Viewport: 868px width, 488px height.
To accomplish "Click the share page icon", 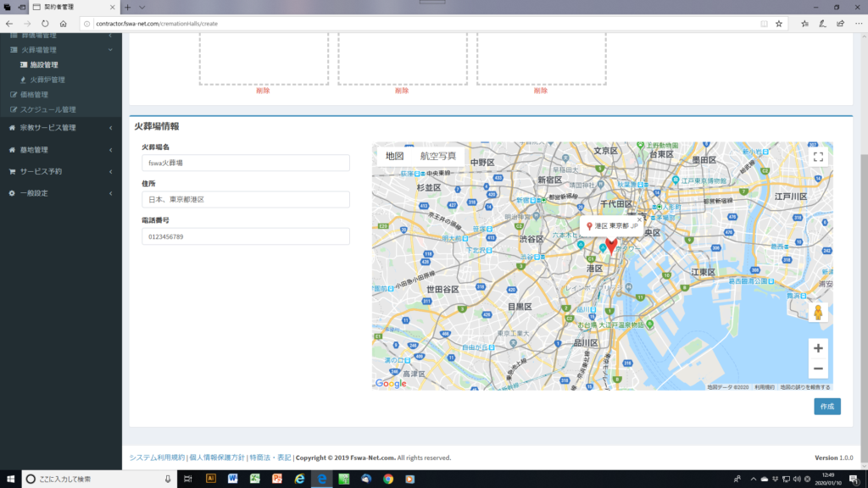I will [x=840, y=24].
